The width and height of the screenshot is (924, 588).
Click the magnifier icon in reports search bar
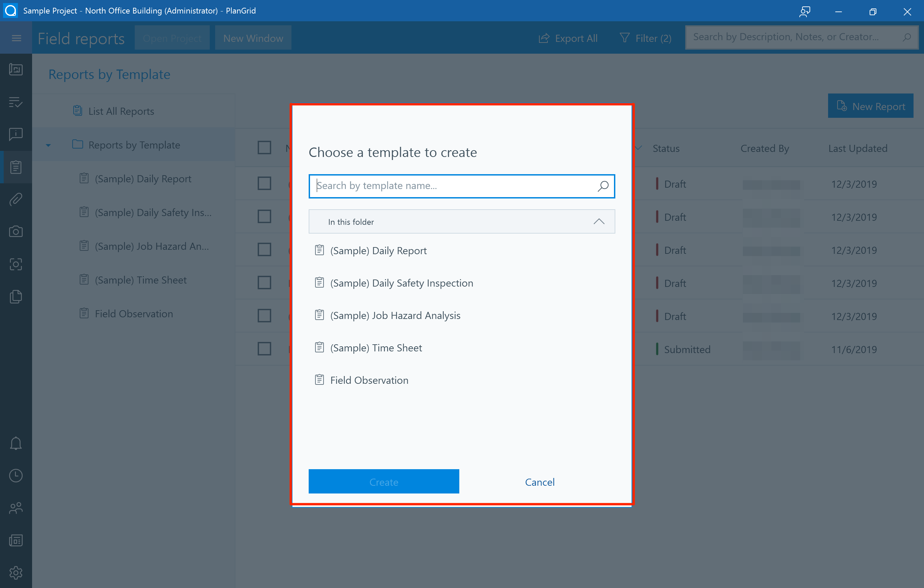pos(907,37)
